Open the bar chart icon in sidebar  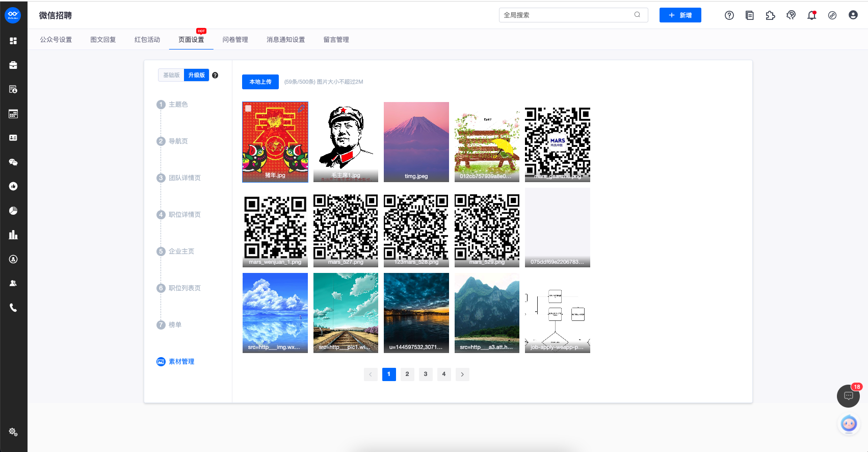[13, 235]
